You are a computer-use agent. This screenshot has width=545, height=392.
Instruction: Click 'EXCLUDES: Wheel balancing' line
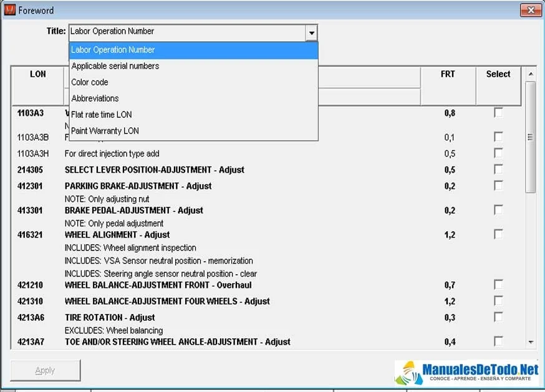pos(113,330)
